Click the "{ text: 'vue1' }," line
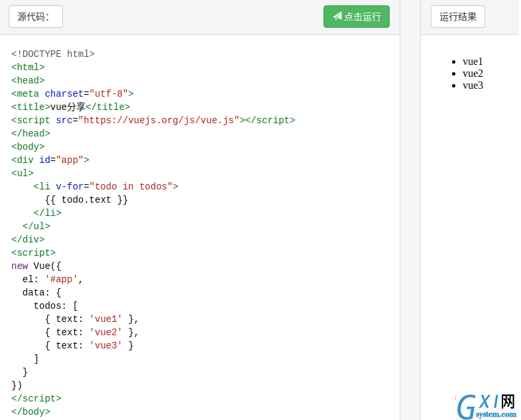The image size is (521, 420). 91,319
